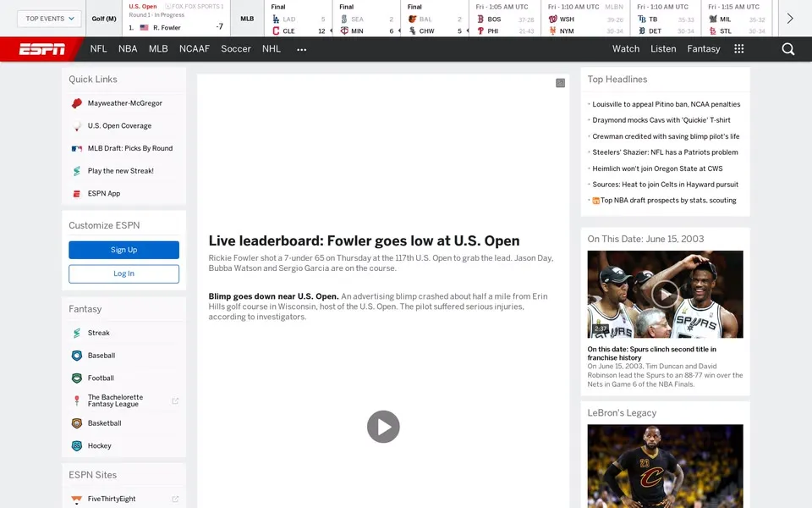The image size is (812, 508).
Task: Click the U.S. Open Coverage golf icon
Action: coord(77,126)
